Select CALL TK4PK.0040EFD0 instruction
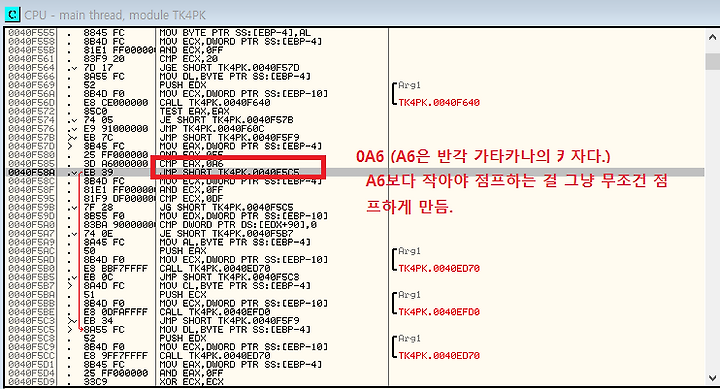The height and width of the screenshot is (389, 720). pyautogui.click(x=214, y=312)
